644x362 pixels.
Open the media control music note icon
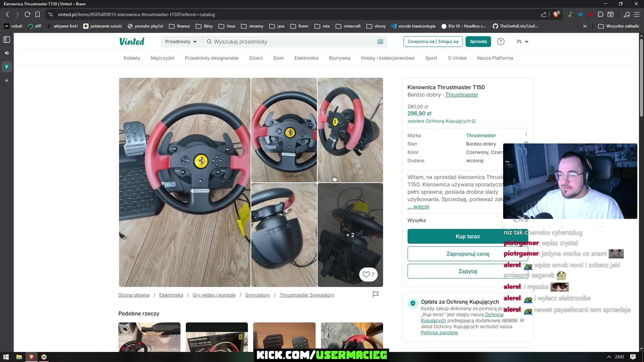point(626,15)
